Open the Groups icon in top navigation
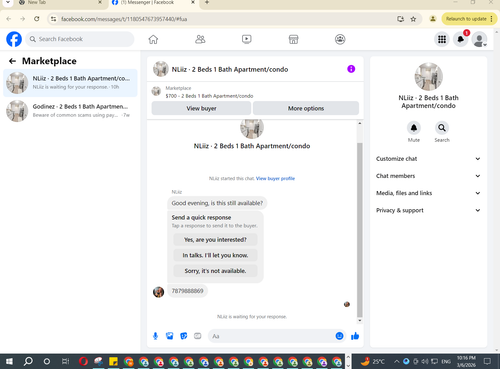Screen dimensions: 500x369 coord(340,39)
